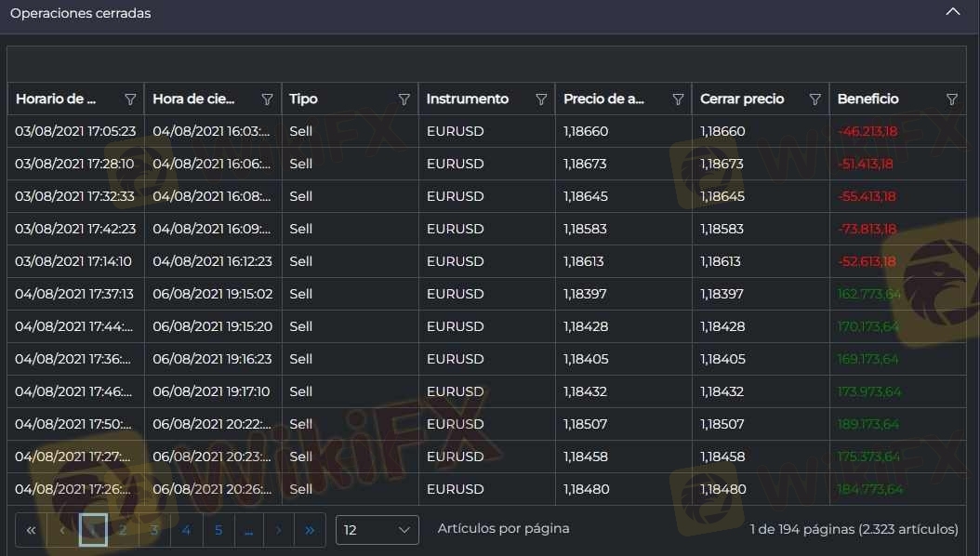Select the row with profit 189.173,64
The height and width of the screenshot is (556, 980).
click(465, 424)
